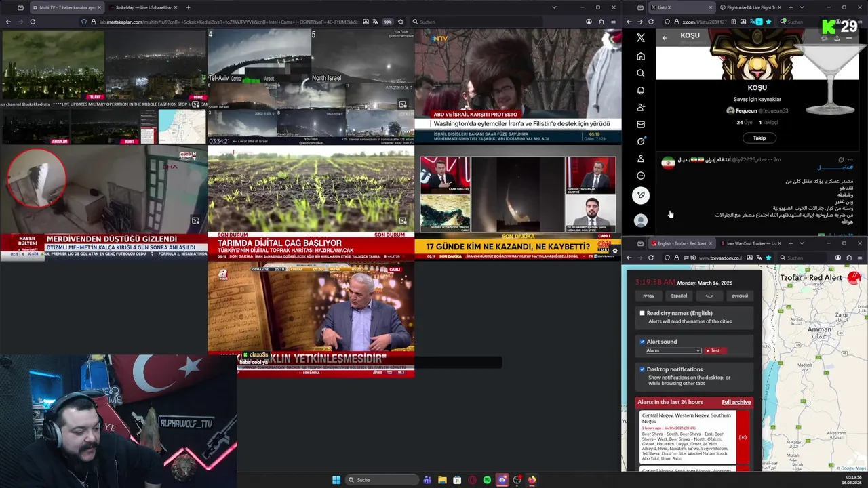The image size is (868, 488).
Task: Switch to English - Tzofar Red Alert tab
Action: [x=681, y=243]
